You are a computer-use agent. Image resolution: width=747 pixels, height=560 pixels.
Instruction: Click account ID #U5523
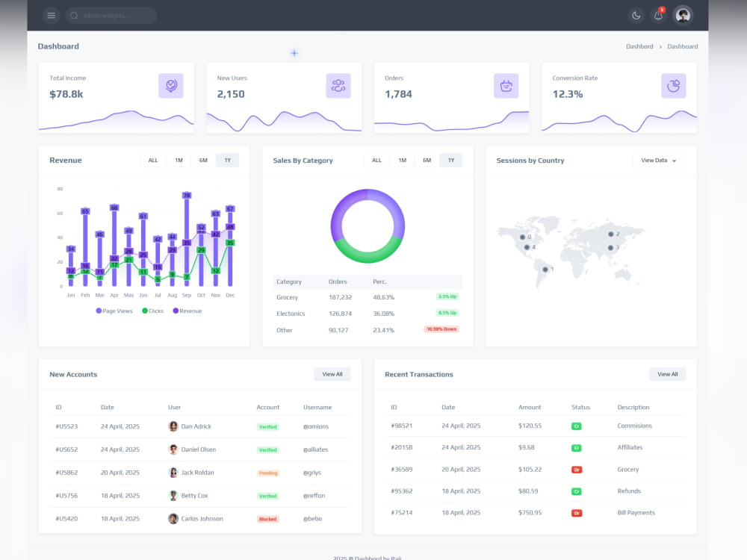tap(66, 426)
